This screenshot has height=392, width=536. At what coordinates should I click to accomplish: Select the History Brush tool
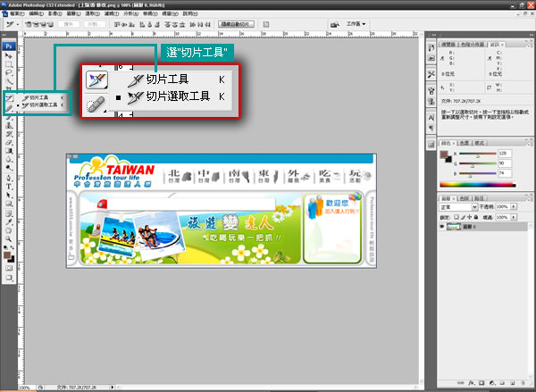pos(9,134)
